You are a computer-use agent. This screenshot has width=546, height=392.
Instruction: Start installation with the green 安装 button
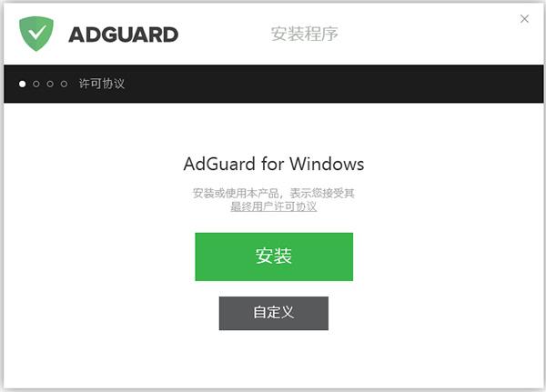[274, 256]
